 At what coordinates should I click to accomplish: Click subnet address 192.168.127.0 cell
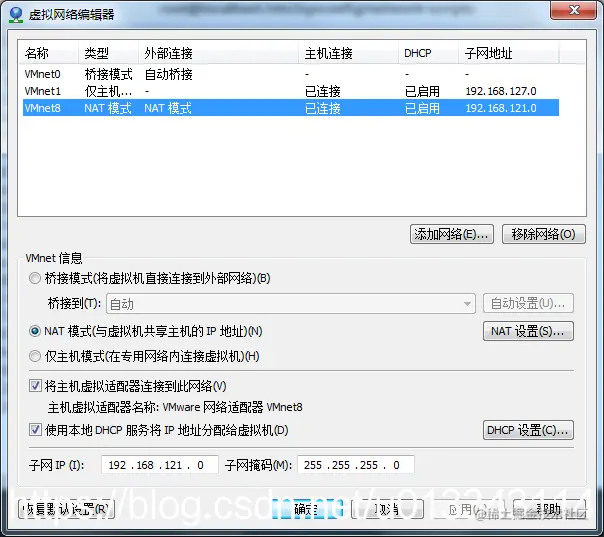[x=501, y=91]
